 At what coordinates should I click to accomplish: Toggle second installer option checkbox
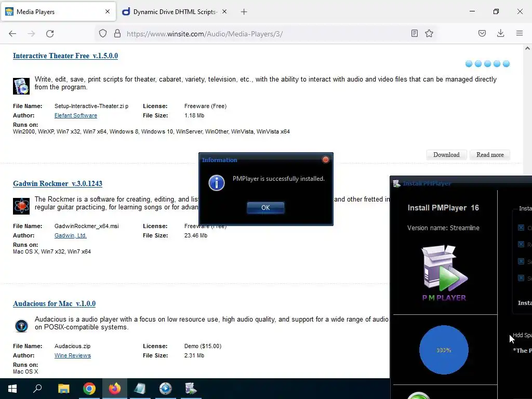pos(521,244)
